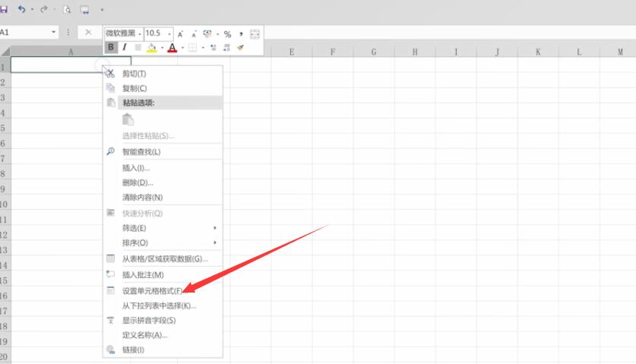This screenshot has height=364, width=636.
Task: Undo the last action
Action: 21,9
